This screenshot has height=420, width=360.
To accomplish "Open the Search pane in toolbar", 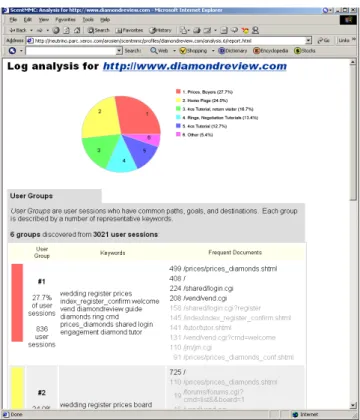I will coord(98,30).
